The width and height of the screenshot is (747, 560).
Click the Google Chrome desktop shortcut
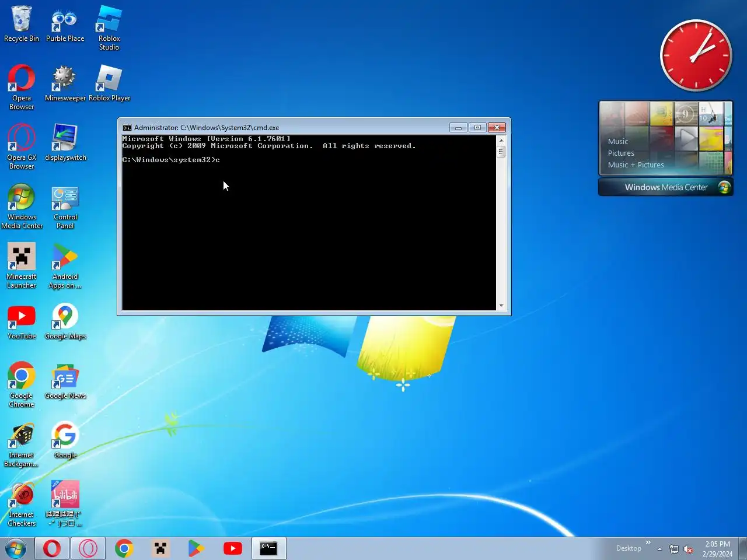(x=22, y=384)
